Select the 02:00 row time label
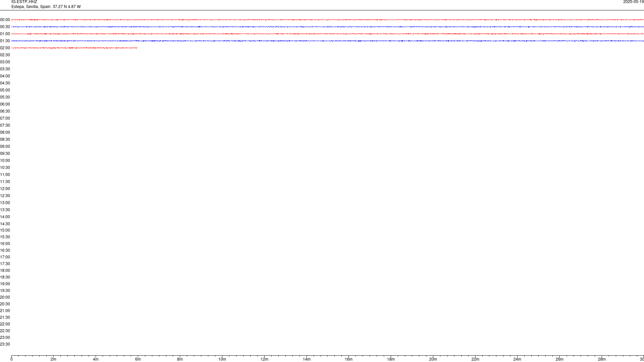Screen dimensions: 644x362 (5, 48)
